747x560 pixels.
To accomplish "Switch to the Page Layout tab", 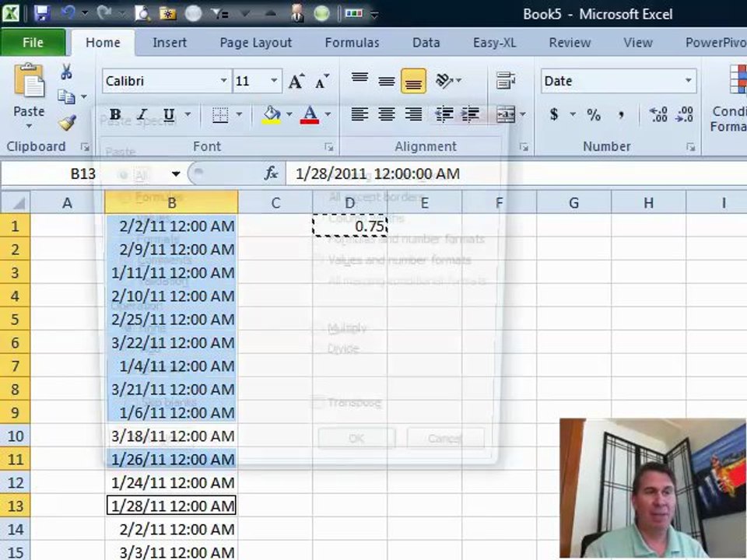I will tap(256, 43).
